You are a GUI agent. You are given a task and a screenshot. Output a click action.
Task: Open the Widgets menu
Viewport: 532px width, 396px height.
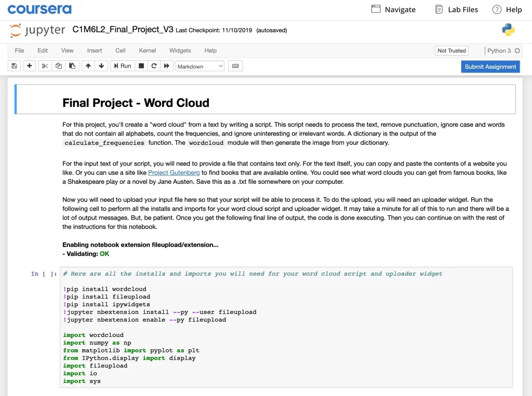coord(180,50)
